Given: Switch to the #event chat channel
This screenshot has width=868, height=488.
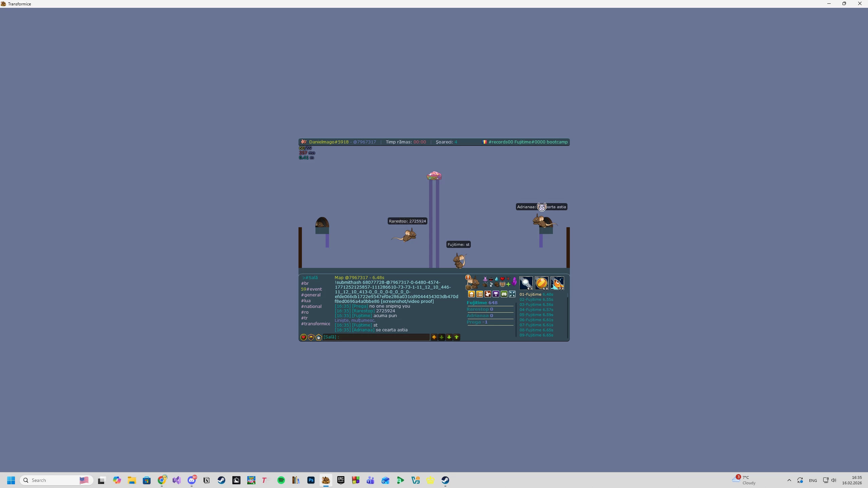Looking at the screenshot, I should click(311, 289).
